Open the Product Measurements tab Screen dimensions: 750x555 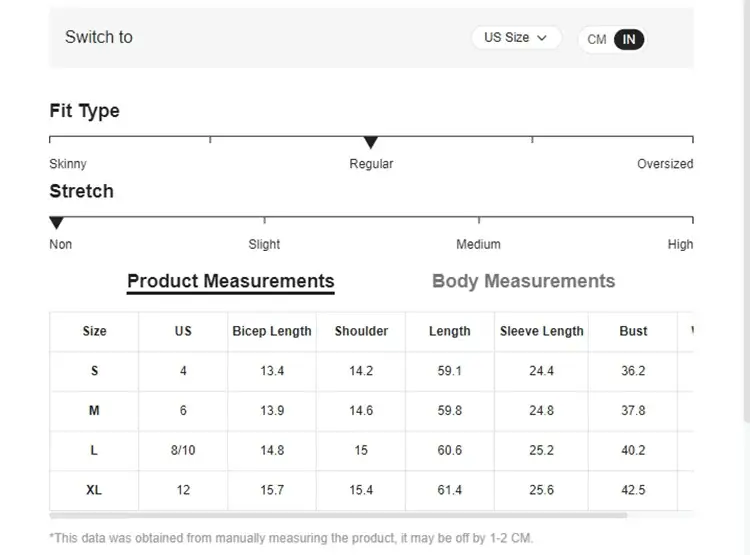click(230, 281)
